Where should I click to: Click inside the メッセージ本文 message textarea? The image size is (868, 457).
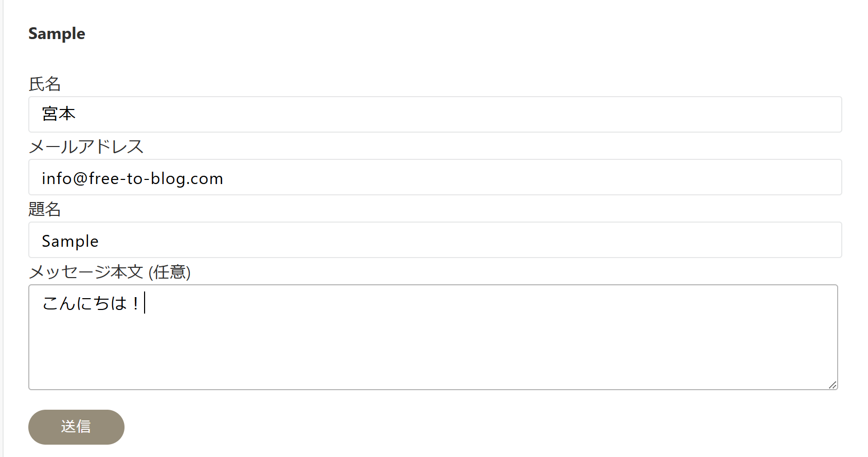tap(432, 337)
